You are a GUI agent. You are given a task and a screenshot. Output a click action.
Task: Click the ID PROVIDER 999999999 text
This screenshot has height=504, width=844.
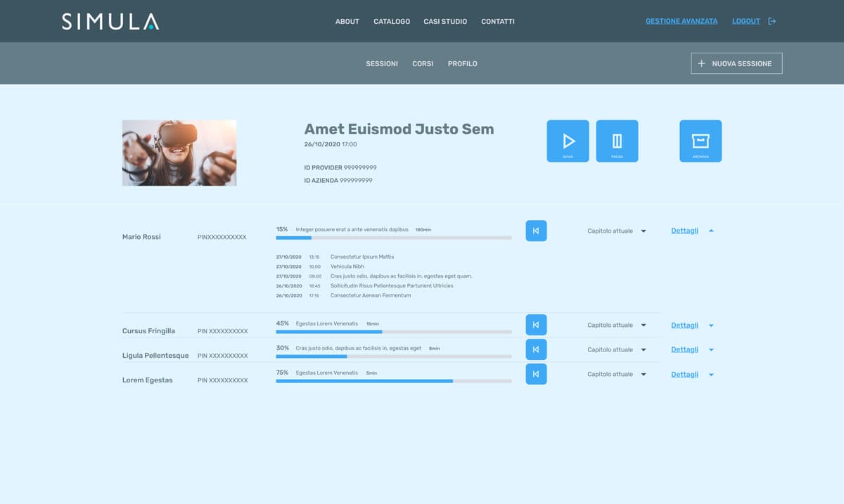(x=340, y=168)
